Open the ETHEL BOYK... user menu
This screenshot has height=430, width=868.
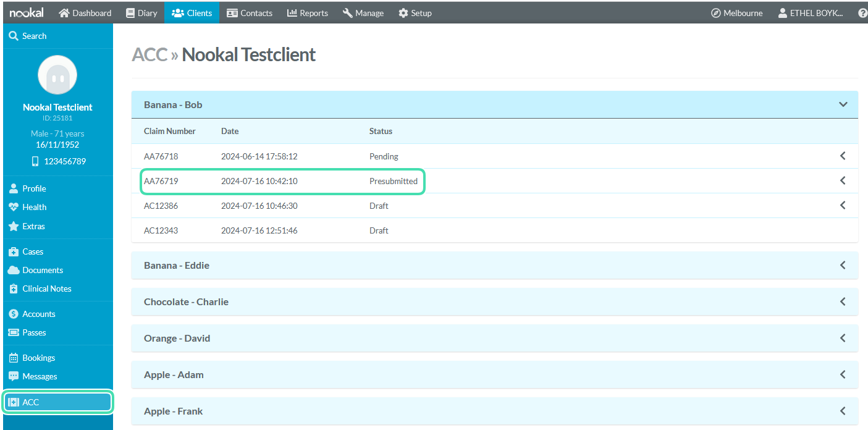pos(810,12)
